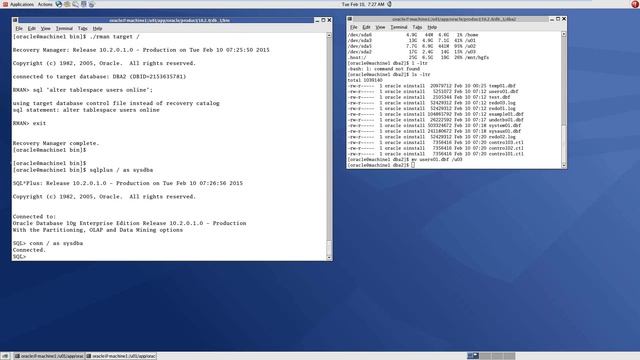Maximize the left terminal window
The image size is (640, 360).
pos(323,20)
